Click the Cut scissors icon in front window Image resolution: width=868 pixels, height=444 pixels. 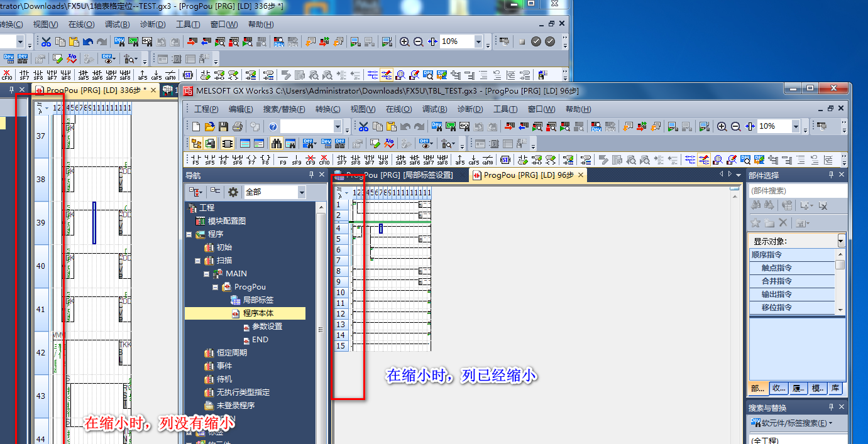(362, 126)
